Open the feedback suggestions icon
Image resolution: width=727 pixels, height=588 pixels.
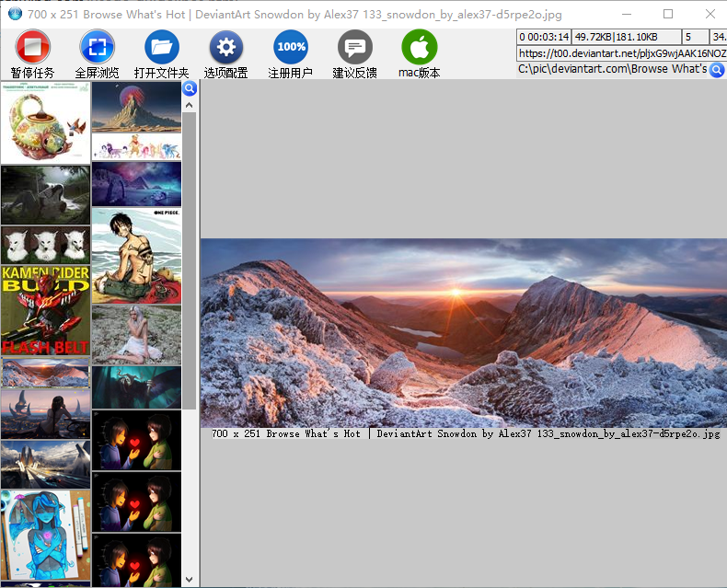355,48
